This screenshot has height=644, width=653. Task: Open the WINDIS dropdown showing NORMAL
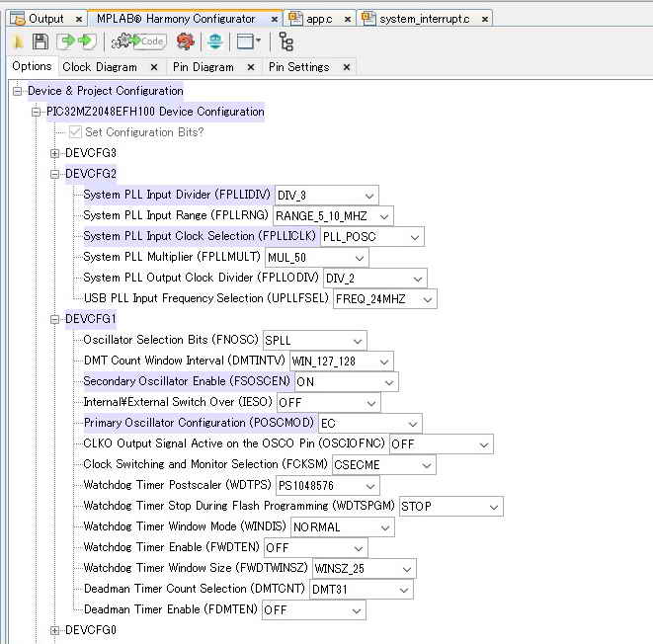pos(343,527)
